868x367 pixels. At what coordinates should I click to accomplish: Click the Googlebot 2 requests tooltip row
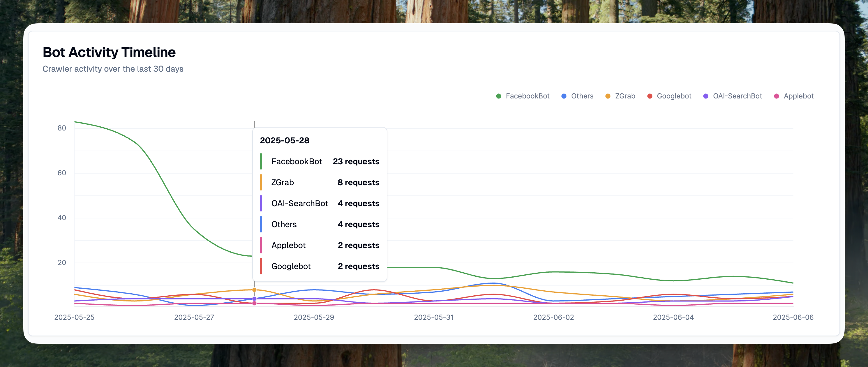[x=320, y=266]
